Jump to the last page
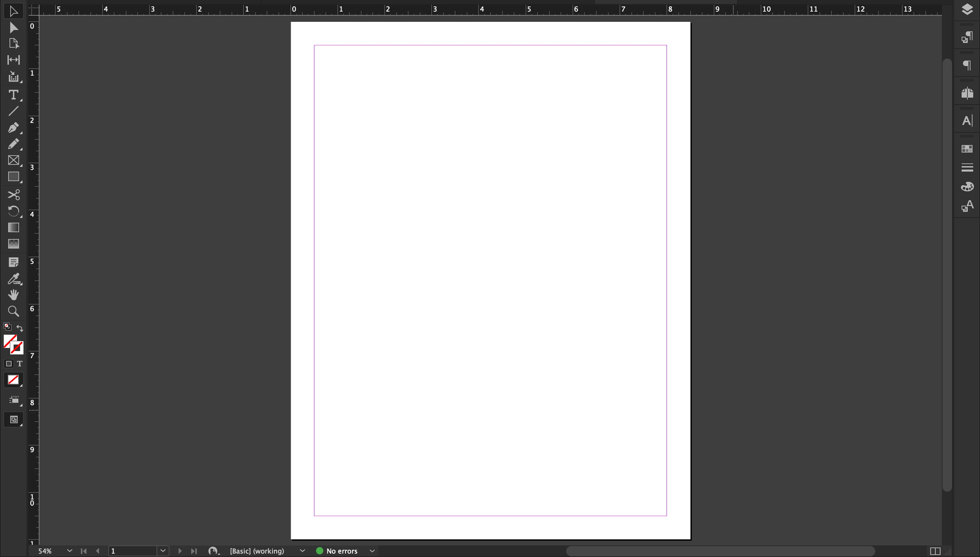This screenshot has height=557, width=980. point(194,551)
